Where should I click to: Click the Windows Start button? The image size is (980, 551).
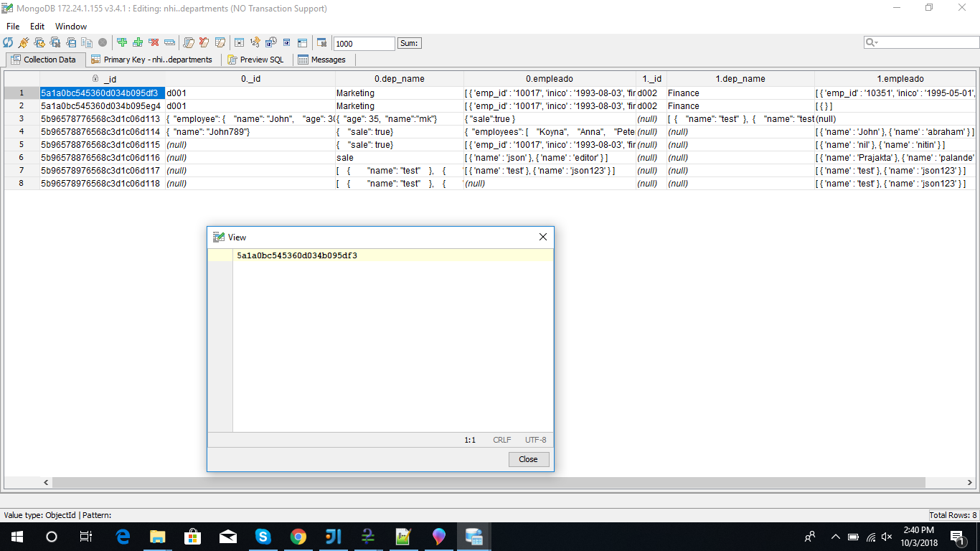pyautogui.click(x=17, y=537)
